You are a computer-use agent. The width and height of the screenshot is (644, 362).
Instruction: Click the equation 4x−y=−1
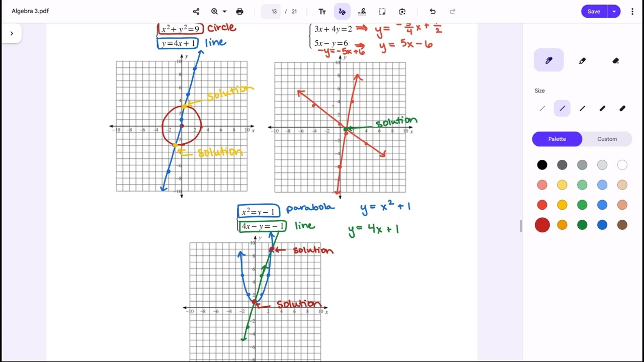(262, 226)
